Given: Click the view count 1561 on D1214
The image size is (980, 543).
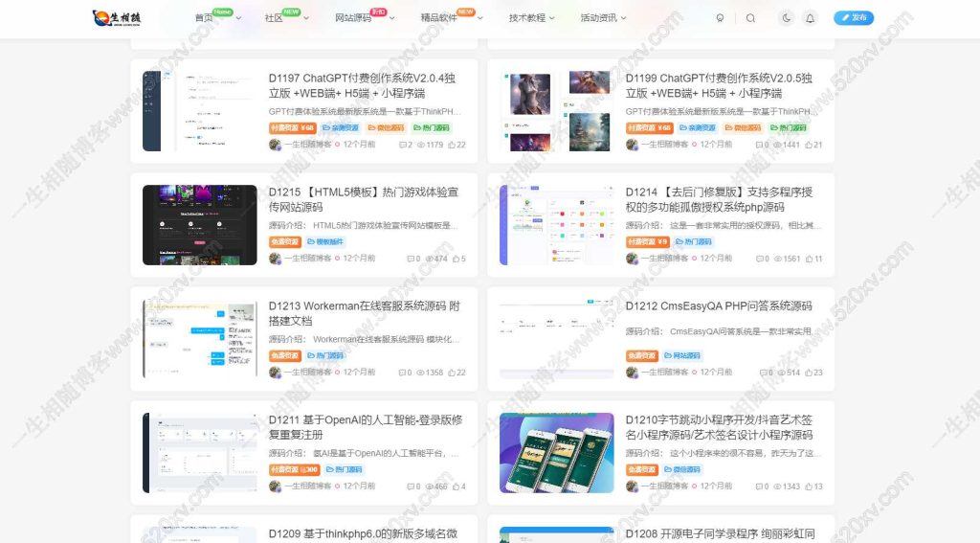Looking at the screenshot, I should (x=788, y=259).
